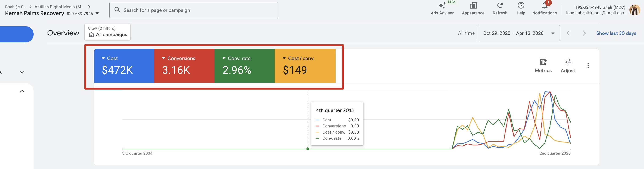Click the 4th quarter 2013 chart data point

point(308,149)
